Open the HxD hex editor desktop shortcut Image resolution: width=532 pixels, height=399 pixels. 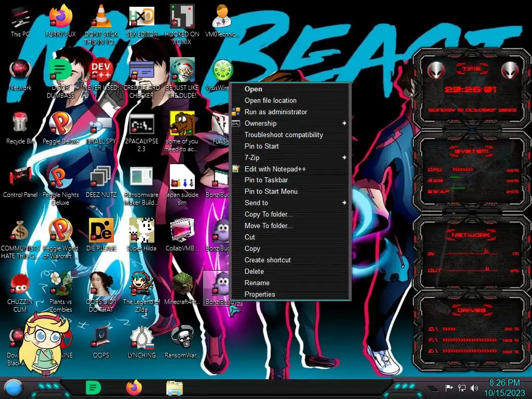click(141, 21)
